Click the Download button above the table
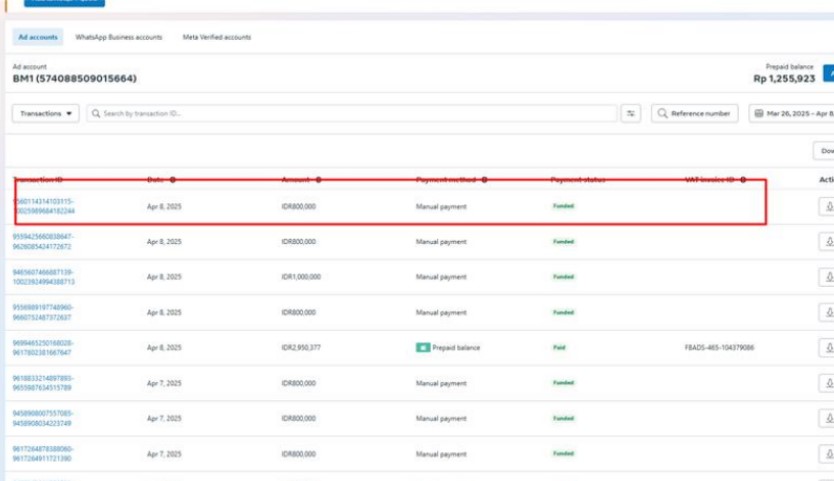Image resolution: width=834 pixels, height=481 pixels. click(x=824, y=151)
